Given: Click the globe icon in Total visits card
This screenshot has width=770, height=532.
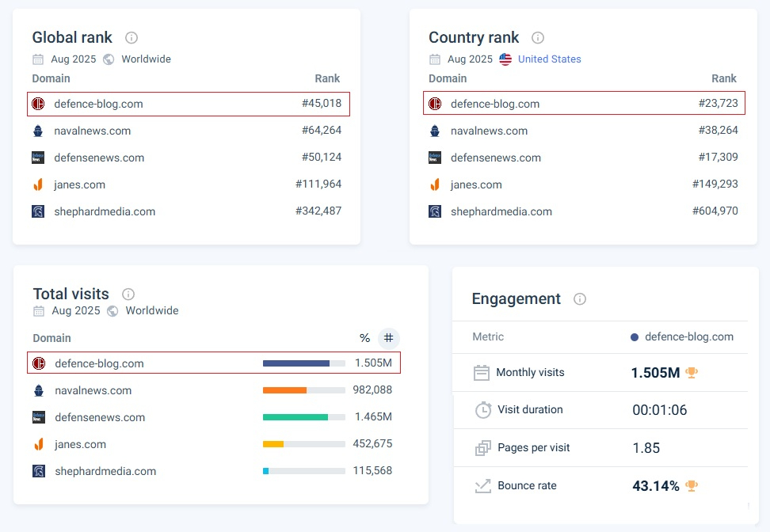Looking at the screenshot, I should coord(112,311).
